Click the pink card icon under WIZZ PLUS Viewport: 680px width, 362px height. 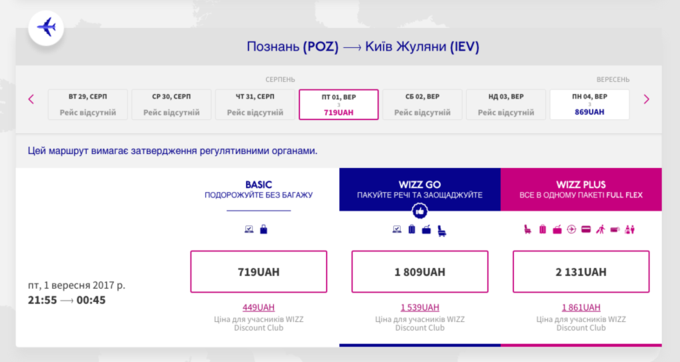[586, 229]
